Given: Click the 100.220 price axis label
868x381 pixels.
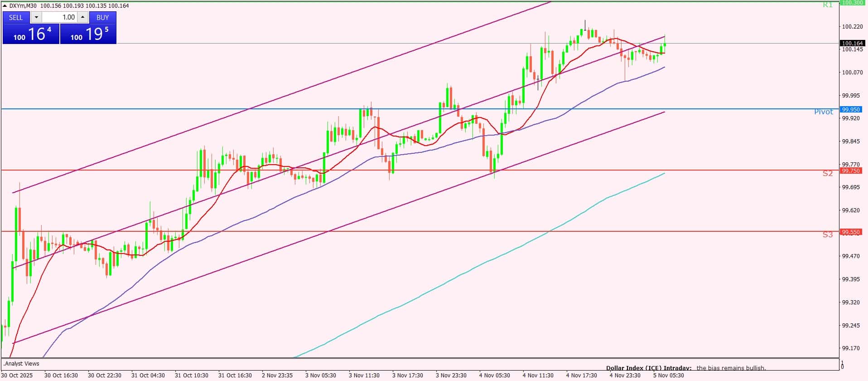Looking at the screenshot, I should click(852, 27).
